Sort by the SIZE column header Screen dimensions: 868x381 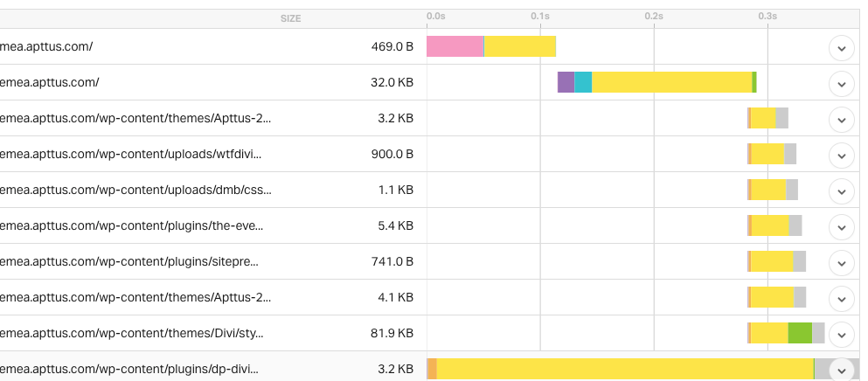[290, 18]
